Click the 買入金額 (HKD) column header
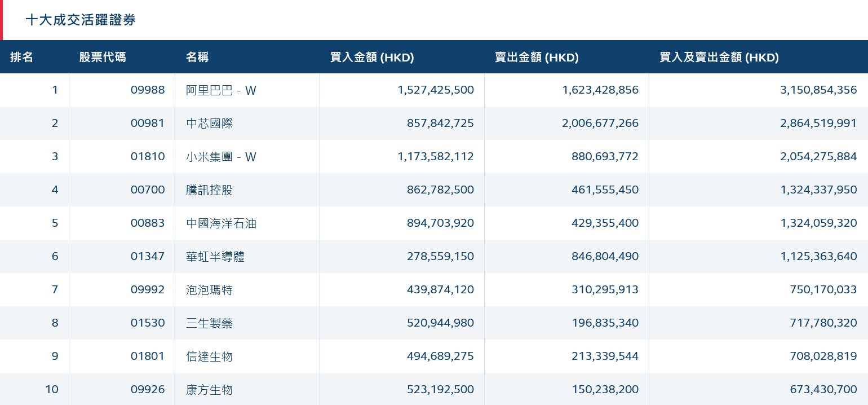Screen dimensions: 868x405 point(372,57)
